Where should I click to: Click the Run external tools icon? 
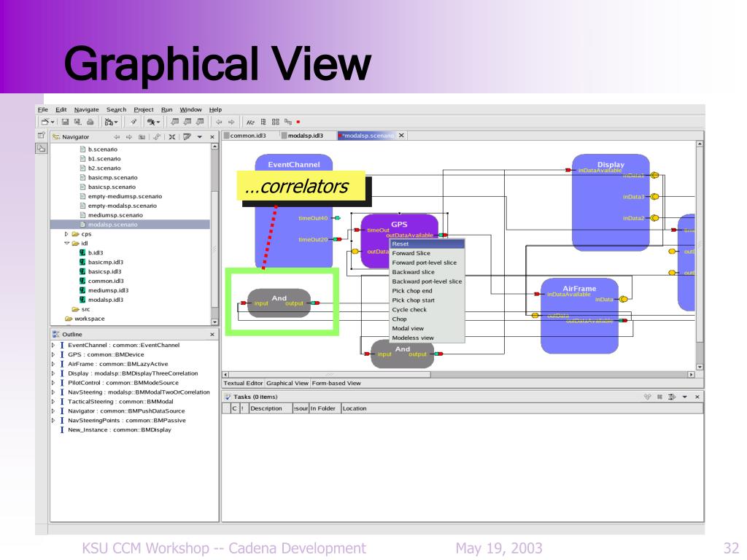tap(152, 122)
